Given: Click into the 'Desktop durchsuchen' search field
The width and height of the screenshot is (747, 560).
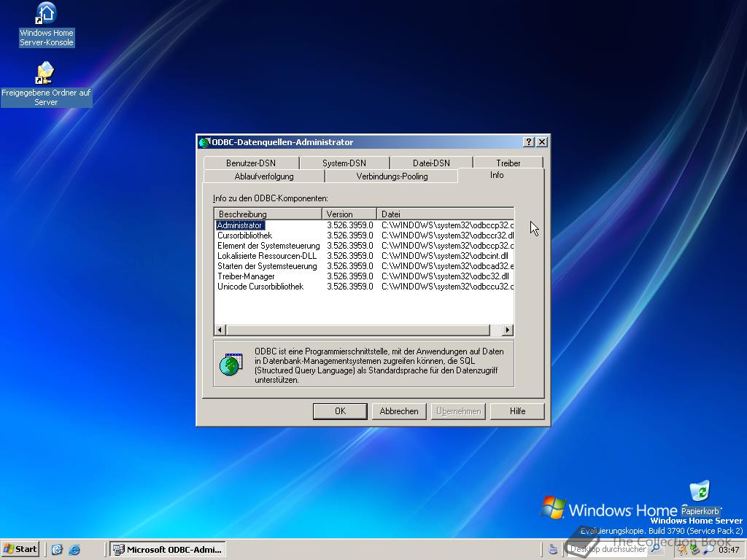Looking at the screenshot, I should click(608, 549).
